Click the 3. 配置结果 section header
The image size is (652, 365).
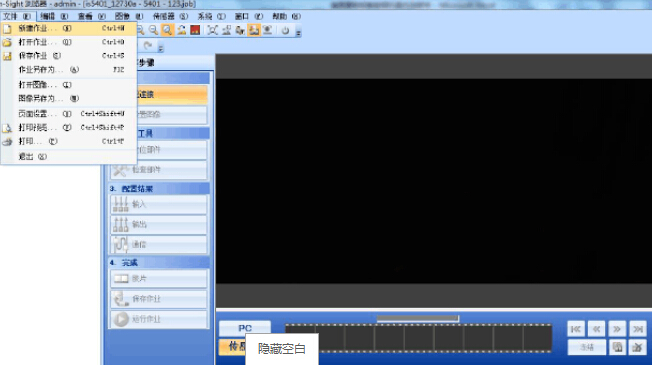[159, 189]
